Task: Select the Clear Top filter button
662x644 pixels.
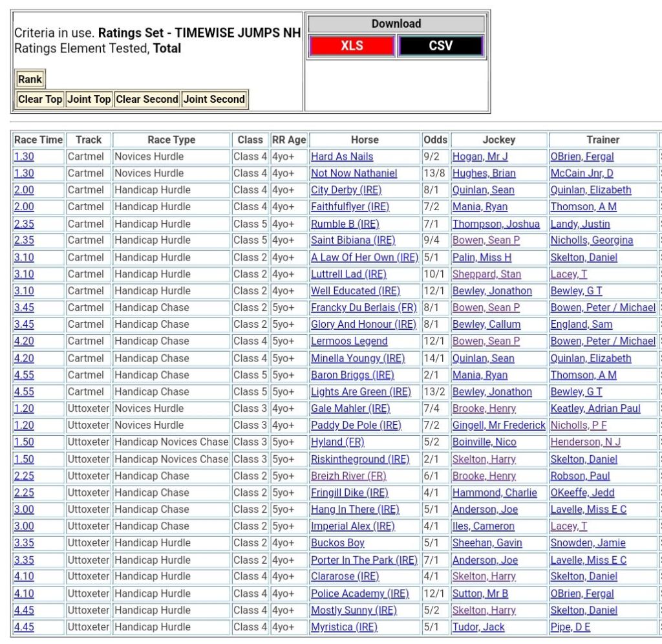Action: (x=40, y=100)
